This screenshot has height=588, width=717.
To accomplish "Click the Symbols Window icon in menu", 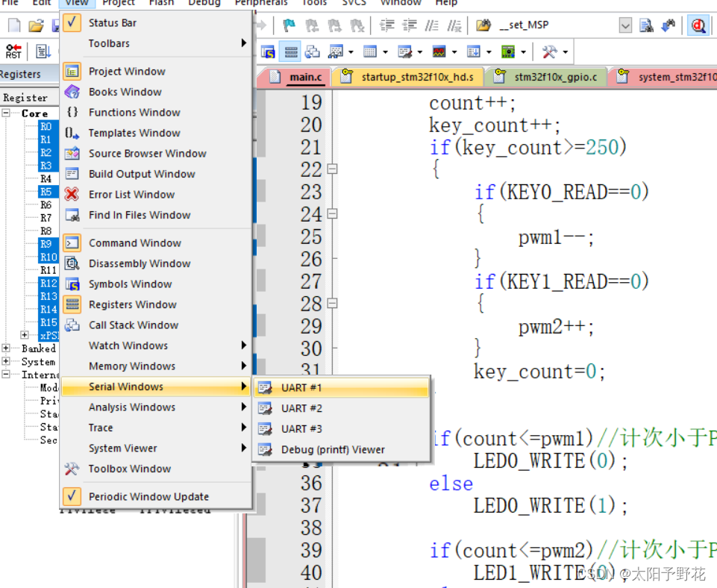I will click(x=72, y=284).
